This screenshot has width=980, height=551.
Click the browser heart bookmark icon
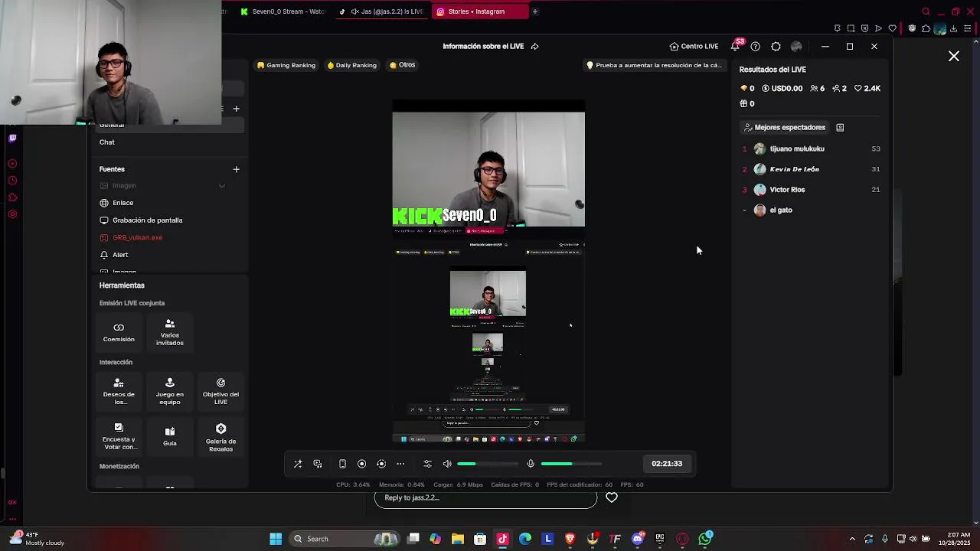892,29
